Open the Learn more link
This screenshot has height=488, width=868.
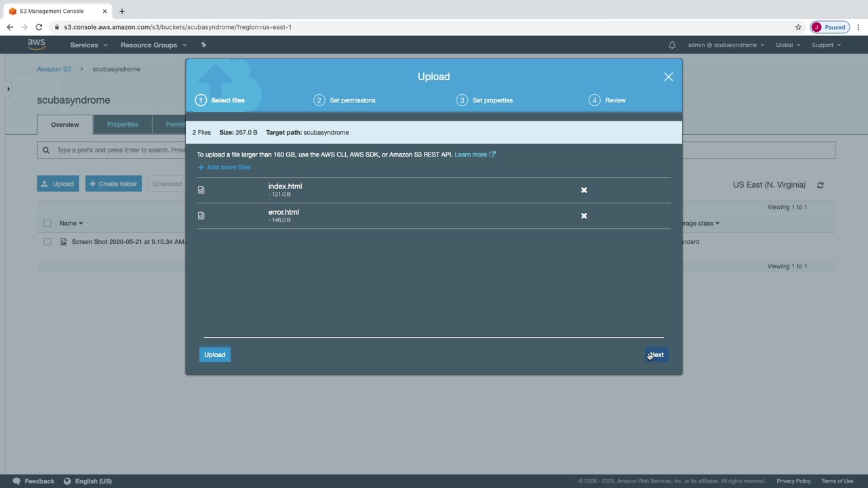475,155
